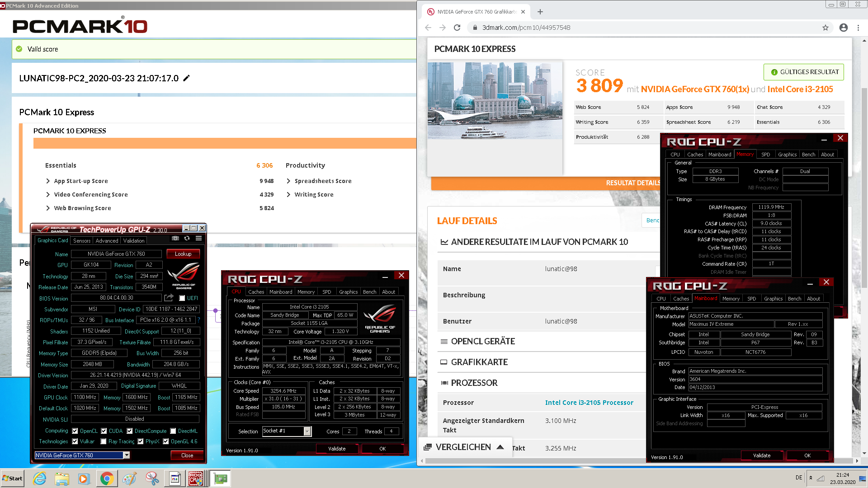
Task: Open the Chrome profile avatar icon
Action: point(844,28)
